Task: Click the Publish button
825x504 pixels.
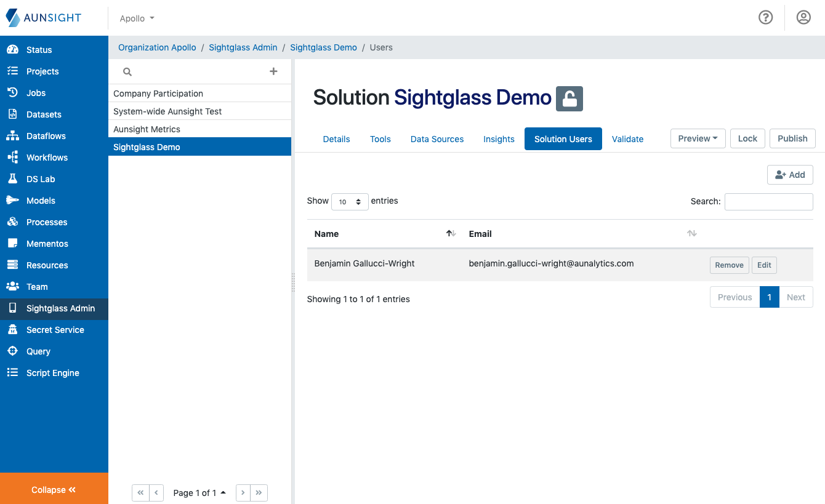Action: [x=792, y=138]
